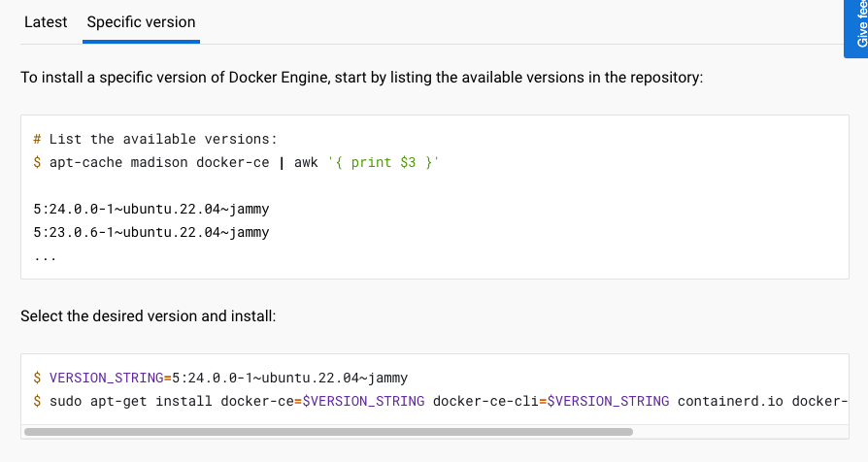868x462 pixels.
Task: Click docker-ce-cli=$VERSION_STRING in the command
Action: click(551, 401)
